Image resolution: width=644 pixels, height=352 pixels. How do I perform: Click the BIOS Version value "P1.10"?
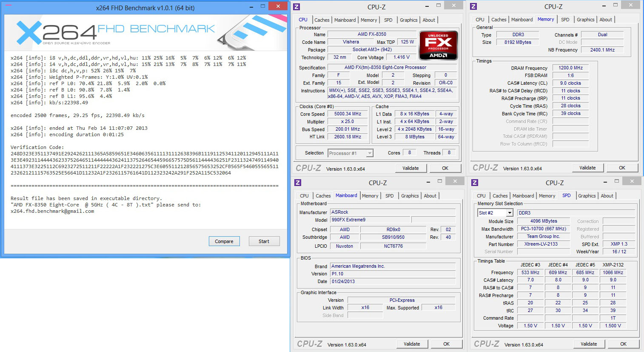393,274
